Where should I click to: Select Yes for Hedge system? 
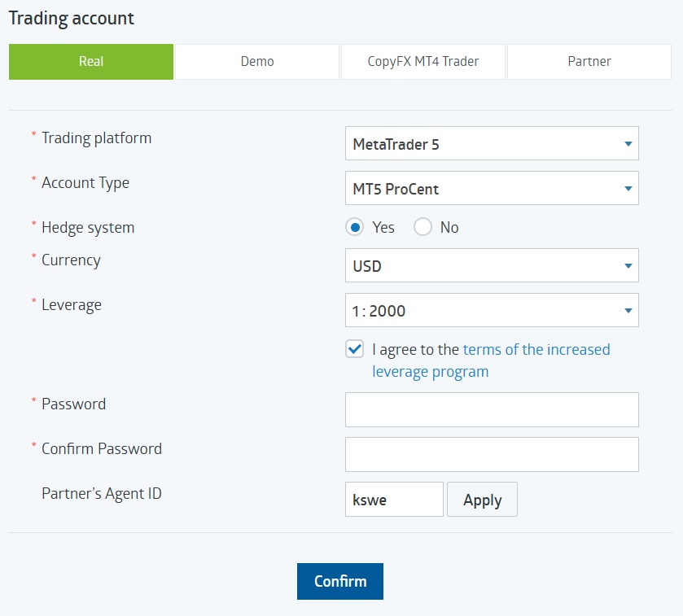[354, 228]
